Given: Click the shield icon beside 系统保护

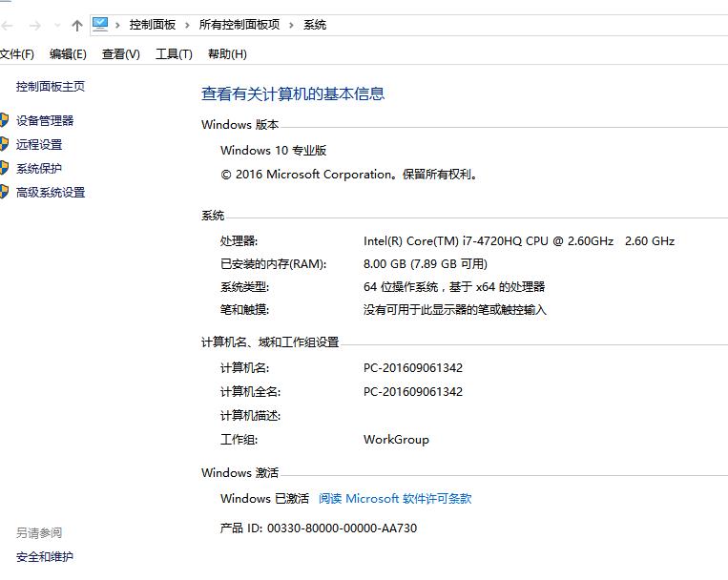Looking at the screenshot, I should click(x=4, y=168).
